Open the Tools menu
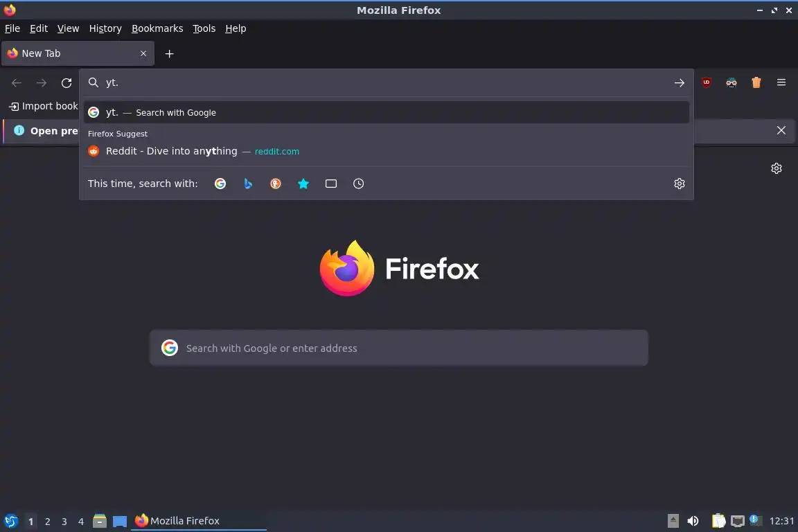Screen dimensions: 798x532 [x=204, y=28]
